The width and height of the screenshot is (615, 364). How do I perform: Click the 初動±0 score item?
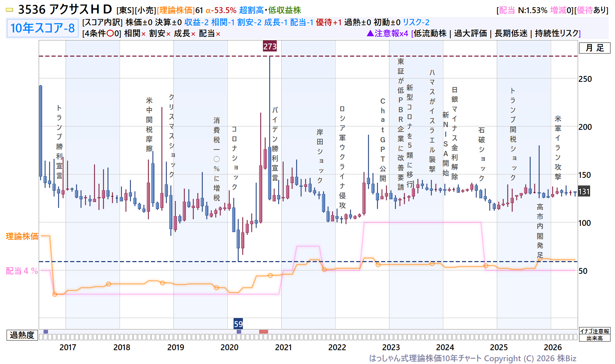pyautogui.click(x=387, y=22)
